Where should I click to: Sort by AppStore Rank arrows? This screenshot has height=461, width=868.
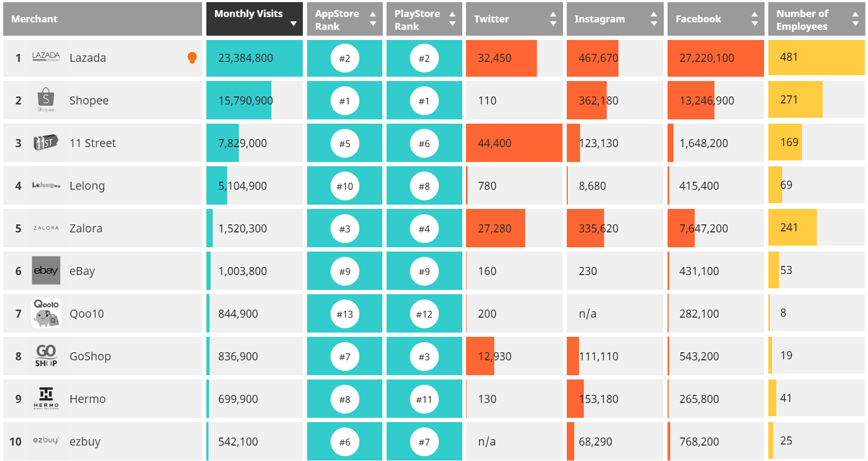click(x=373, y=19)
